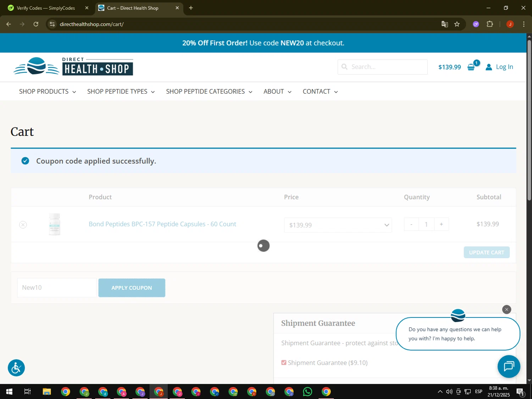Open File Explorer from taskbar
This screenshot has width=532, height=399.
47,392
